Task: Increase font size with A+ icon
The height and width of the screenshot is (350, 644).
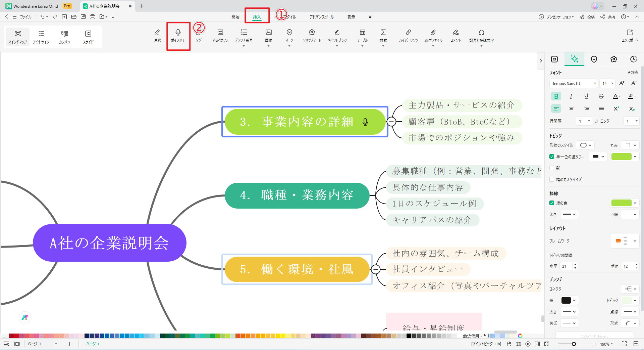Action: click(x=622, y=83)
